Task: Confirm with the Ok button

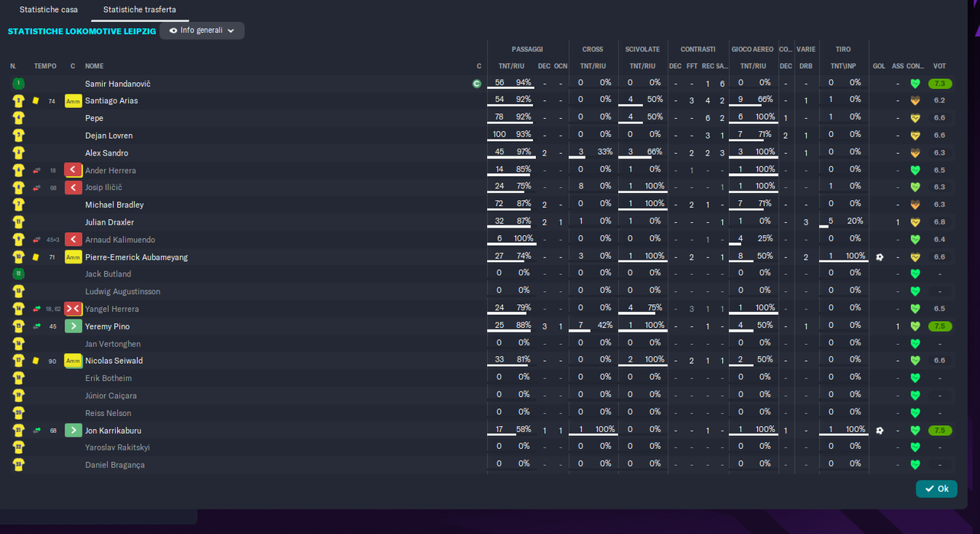Action: (x=936, y=489)
